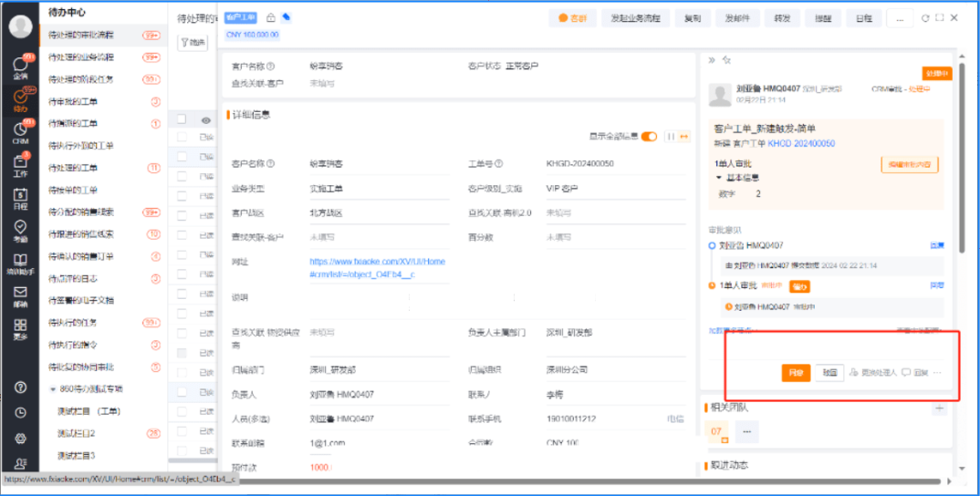Screen dimensions: 980x496
Task: Select 待处理的工单 in the list
Action: (x=103, y=168)
